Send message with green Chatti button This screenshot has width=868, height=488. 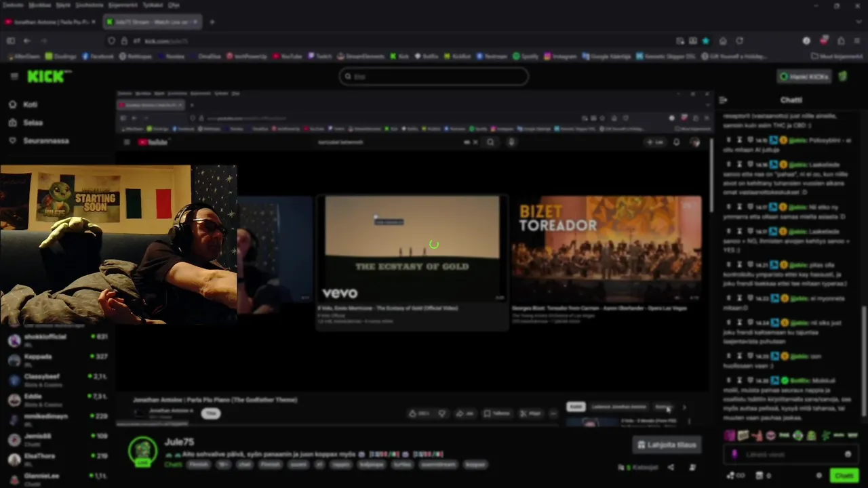point(844,476)
